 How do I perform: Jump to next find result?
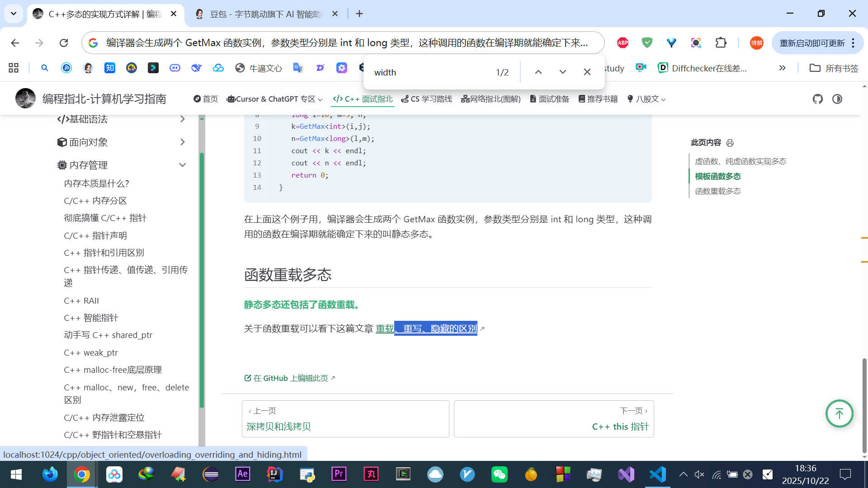point(562,72)
